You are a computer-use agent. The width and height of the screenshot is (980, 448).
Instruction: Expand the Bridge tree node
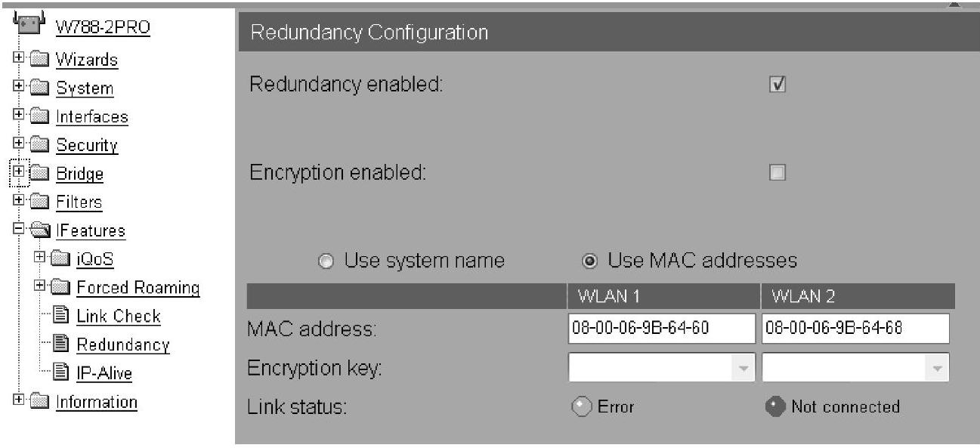pyautogui.click(x=18, y=173)
